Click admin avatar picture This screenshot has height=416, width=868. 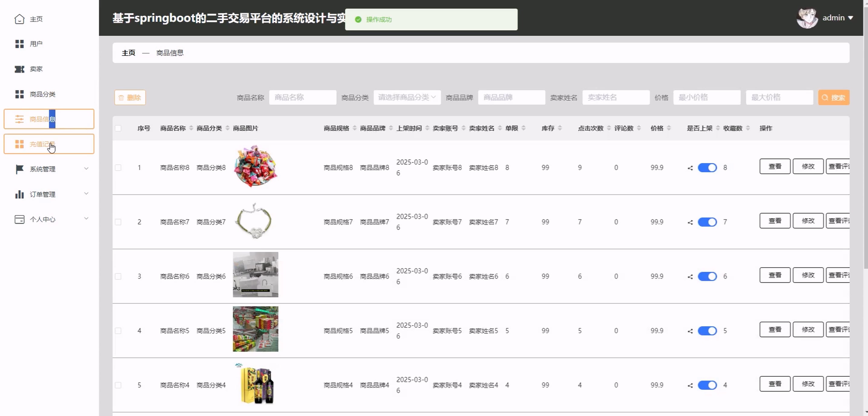pyautogui.click(x=807, y=18)
